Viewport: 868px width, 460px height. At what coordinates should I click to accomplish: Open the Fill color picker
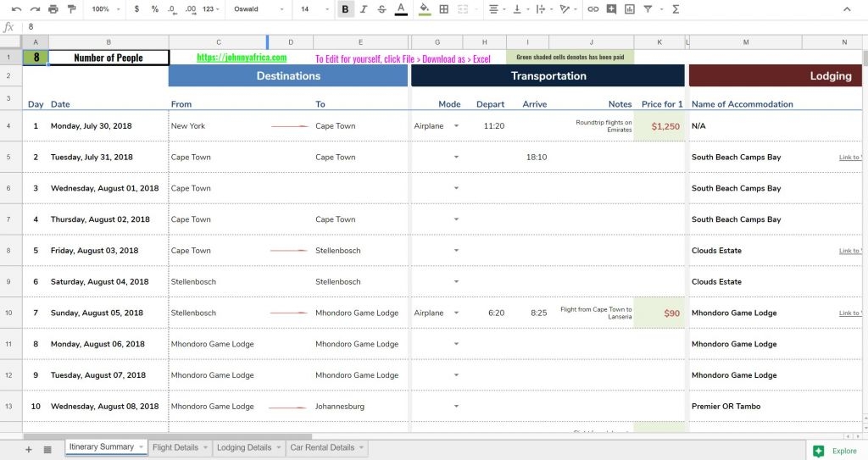(424, 9)
